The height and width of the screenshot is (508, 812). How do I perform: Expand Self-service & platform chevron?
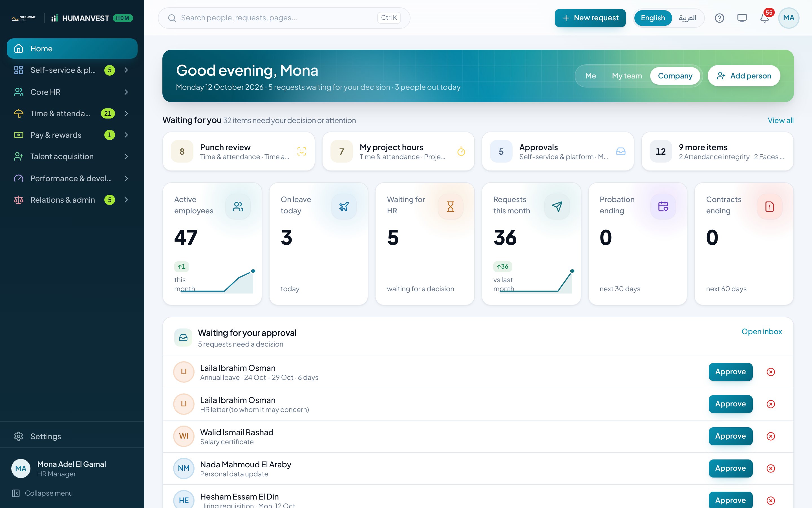tap(126, 70)
